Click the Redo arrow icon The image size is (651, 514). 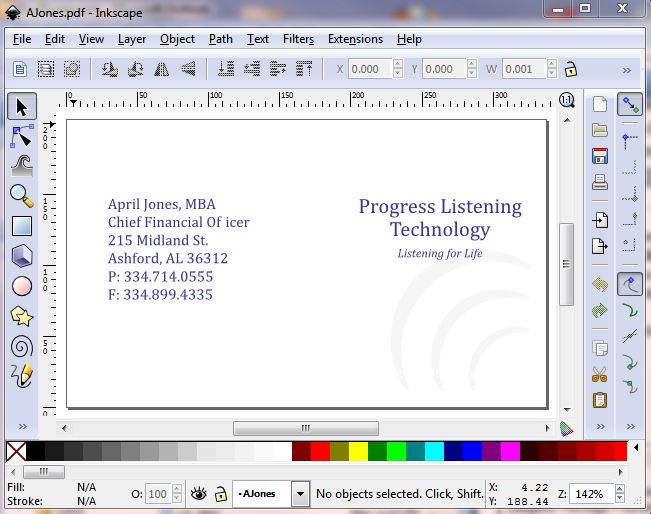click(600, 310)
